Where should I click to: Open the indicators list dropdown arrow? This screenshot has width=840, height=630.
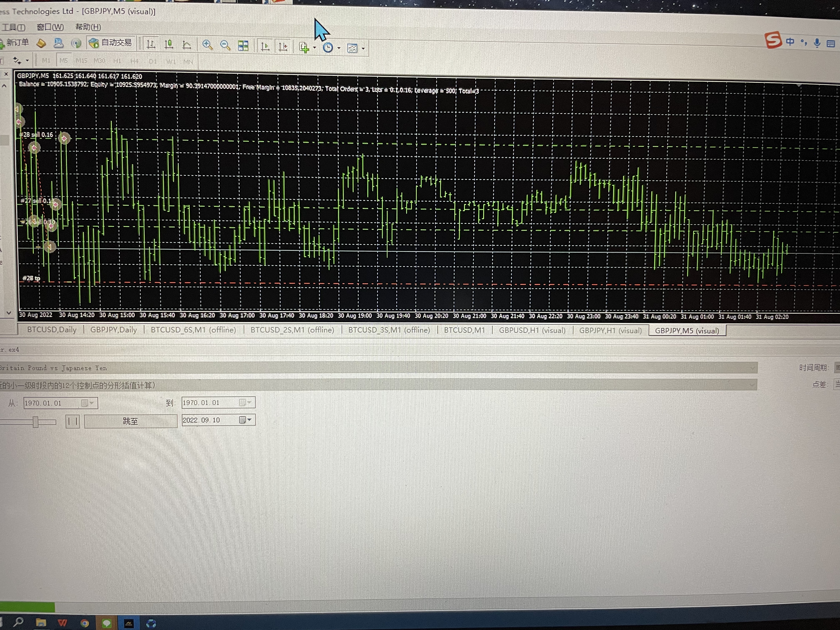pos(314,48)
